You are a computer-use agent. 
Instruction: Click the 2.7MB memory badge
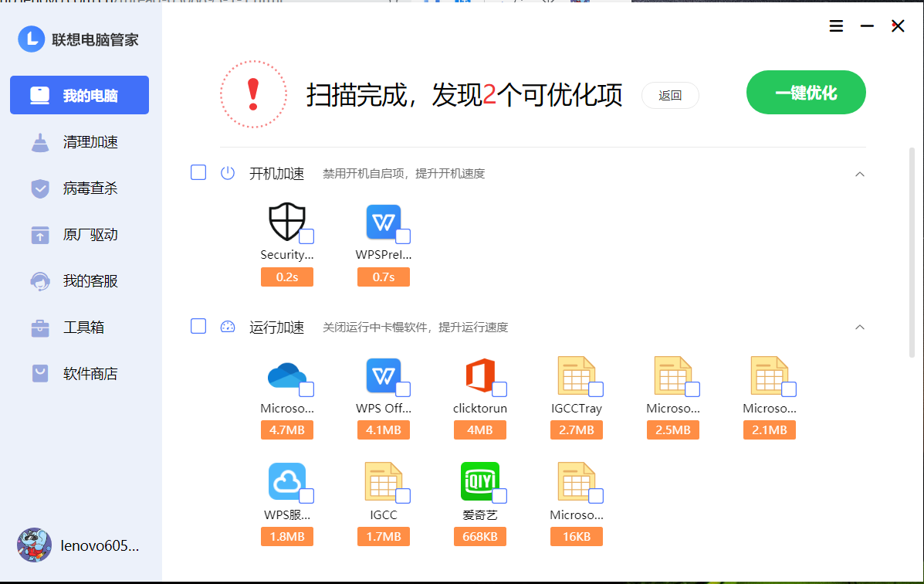[577, 430]
